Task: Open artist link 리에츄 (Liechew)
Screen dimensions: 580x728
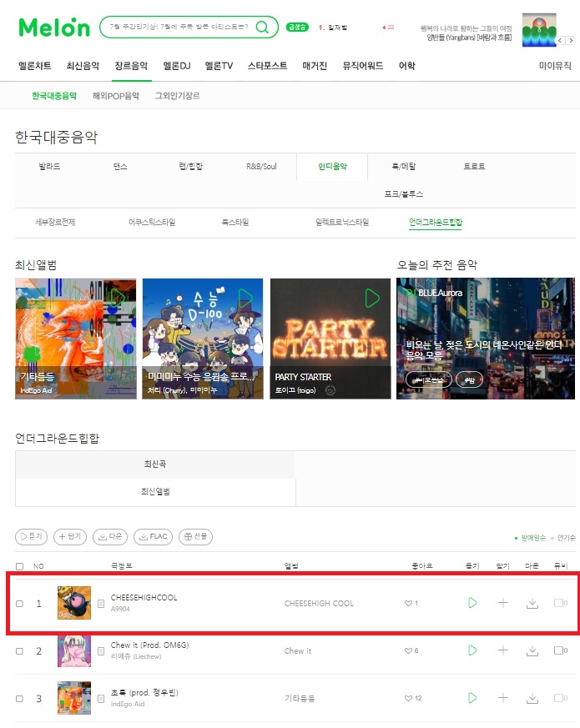Action: [136, 656]
